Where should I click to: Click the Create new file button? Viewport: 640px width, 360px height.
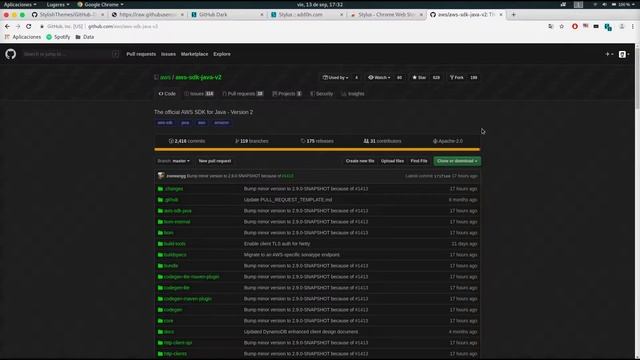[x=360, y=161]
